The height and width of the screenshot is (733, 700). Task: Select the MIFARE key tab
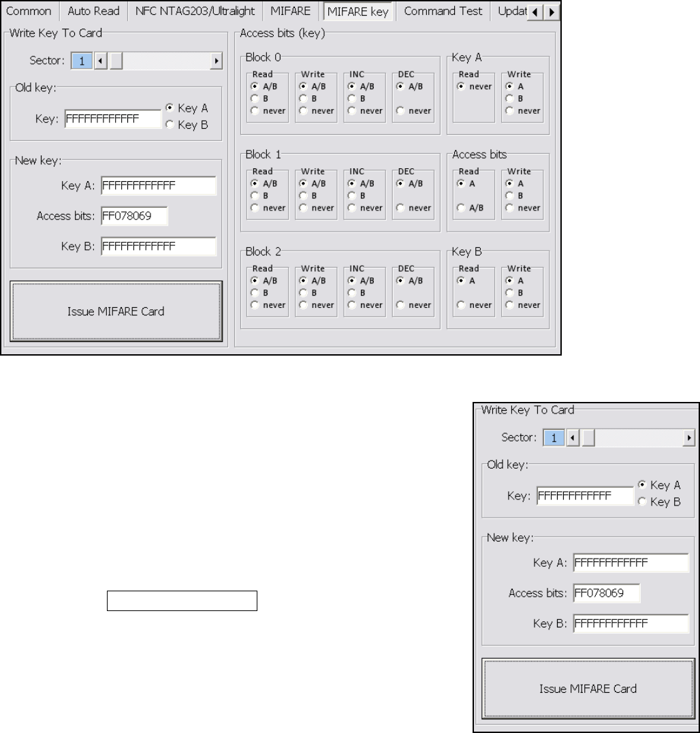(x=358, y=11)
